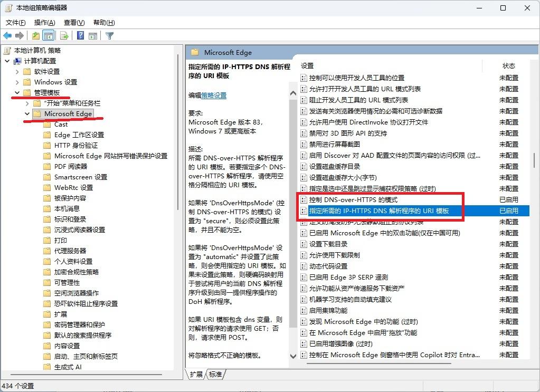Collapse the Microsoft Edge tree node

(27, 114)
